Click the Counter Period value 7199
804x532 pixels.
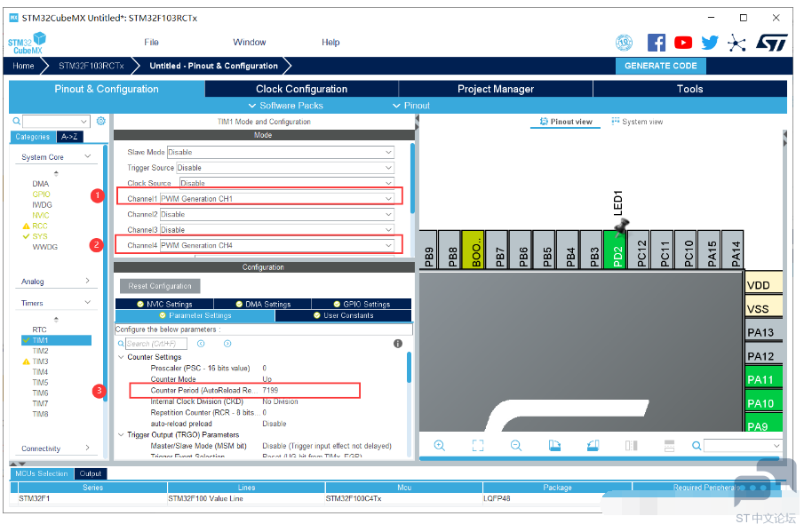pyautogui.click(x=270, y=390)
